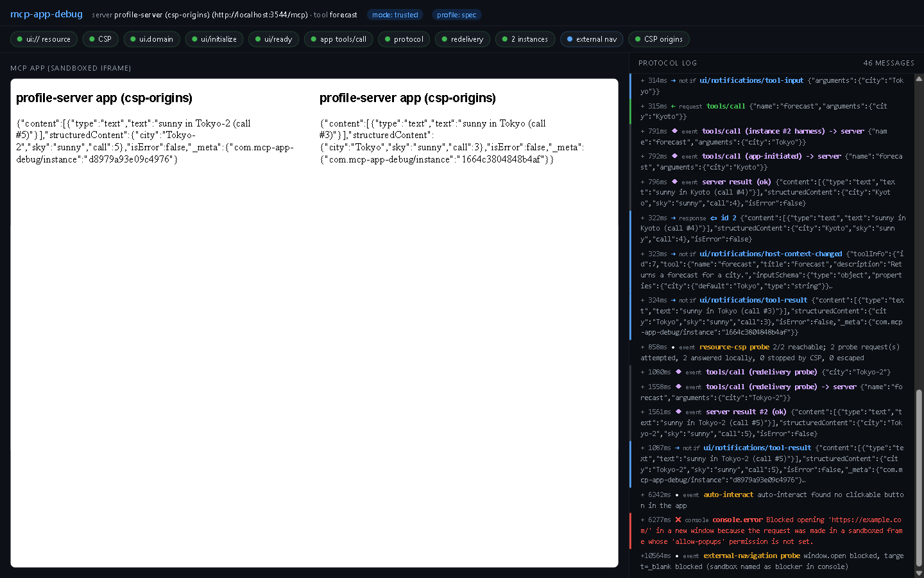Click the 'profile: spec' badge

[457, 15]
